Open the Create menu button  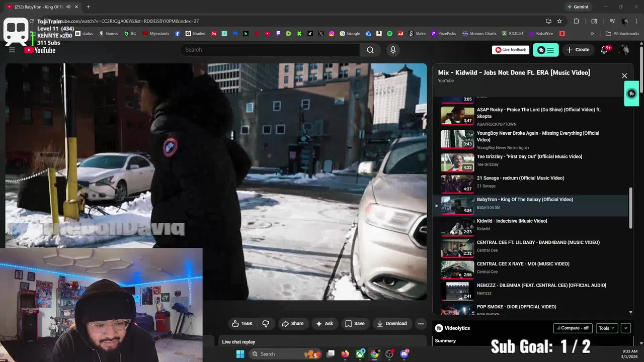[x=578, y=50]
